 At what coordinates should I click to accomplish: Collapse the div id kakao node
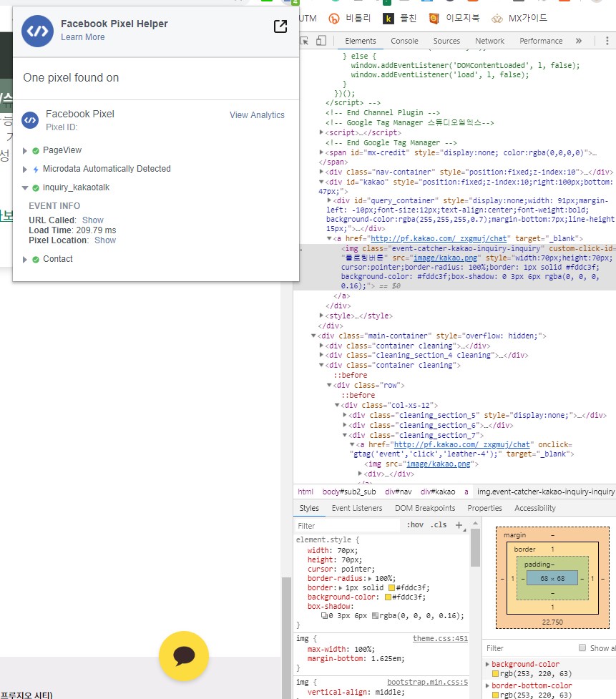click(321, 182)
